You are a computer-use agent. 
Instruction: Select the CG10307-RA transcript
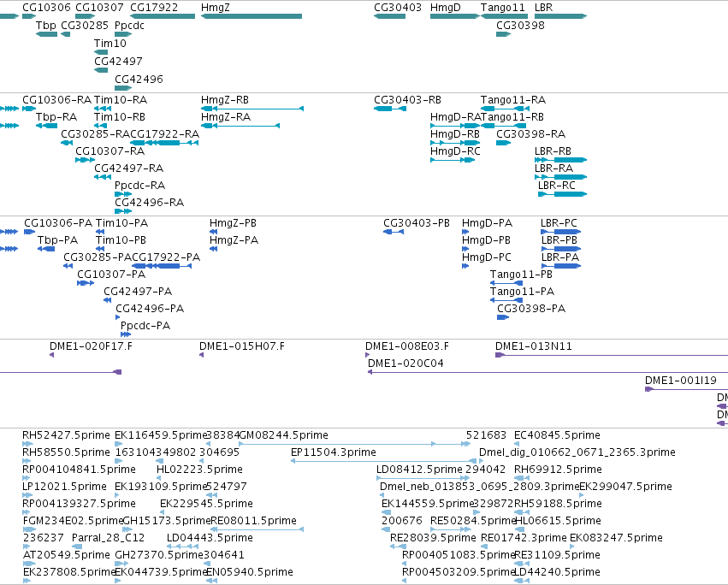[x=85, y=160]
